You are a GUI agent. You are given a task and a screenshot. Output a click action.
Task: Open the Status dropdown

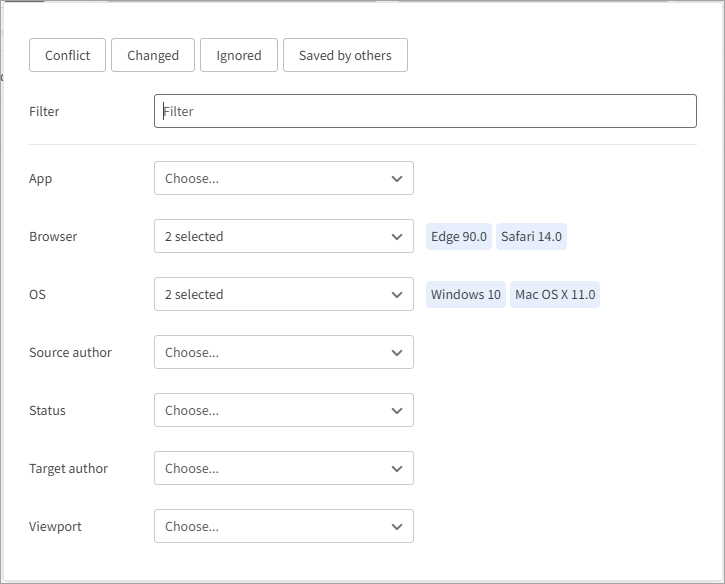[x=283, y=411]
